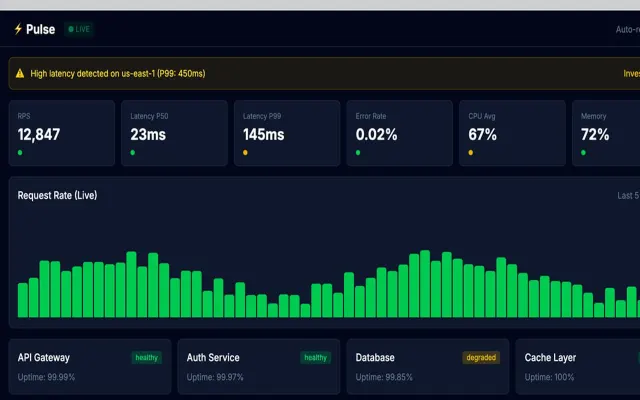
Task: Click the 0.02% error rate value
Action: coord(376,134)
